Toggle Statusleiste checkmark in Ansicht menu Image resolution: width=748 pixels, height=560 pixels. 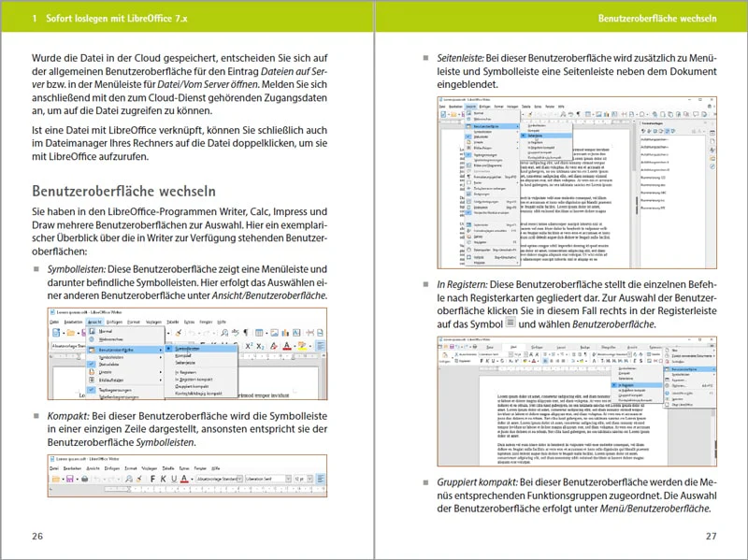point(91,364)
